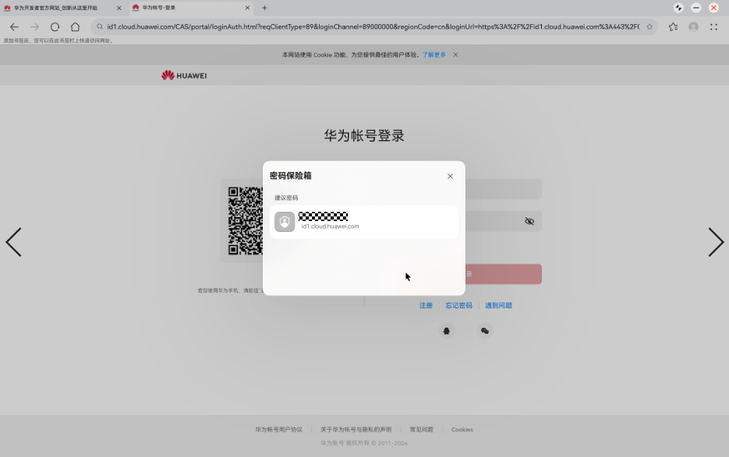Viewport: 729px width, 457px height.
Task: Open a new browser tab
Action: click(x=264, y=8)
